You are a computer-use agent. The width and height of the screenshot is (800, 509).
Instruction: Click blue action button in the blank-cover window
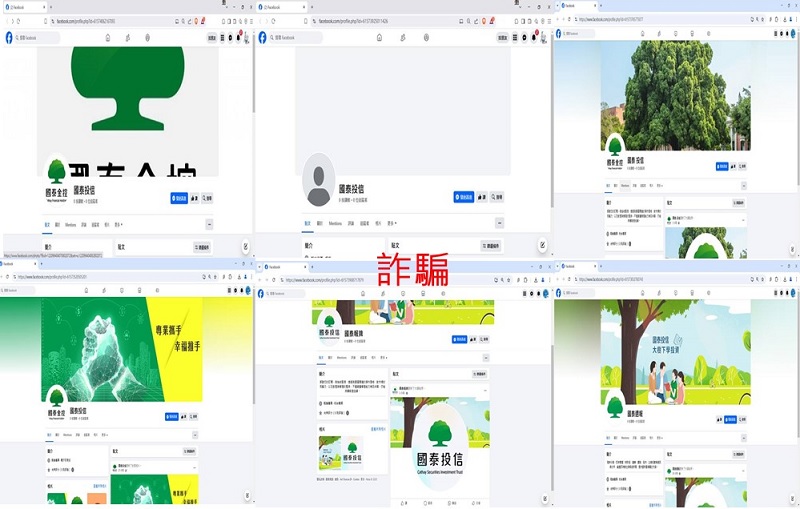[x=464, y=197]
